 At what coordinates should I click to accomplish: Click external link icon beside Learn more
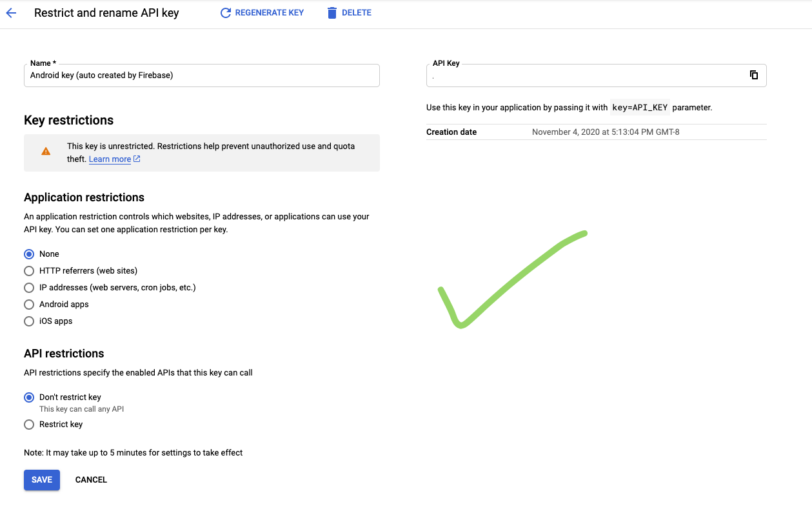click(x=137, y=159)
